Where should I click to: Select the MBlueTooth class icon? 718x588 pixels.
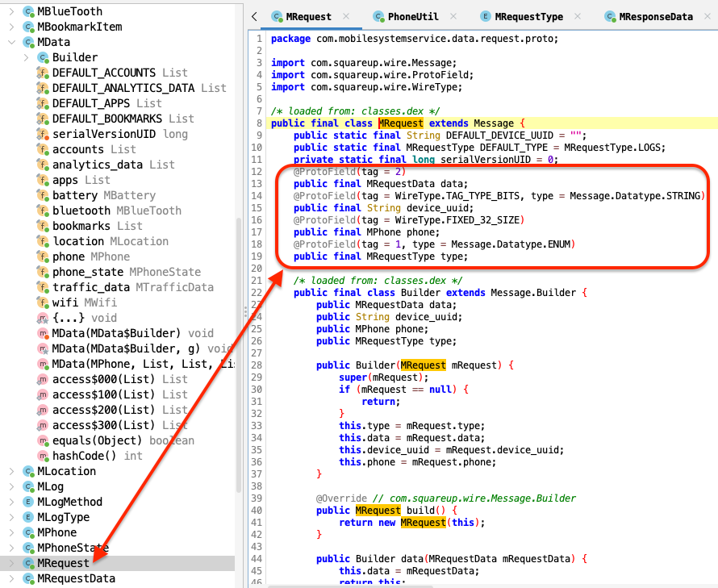click(27, 11)
